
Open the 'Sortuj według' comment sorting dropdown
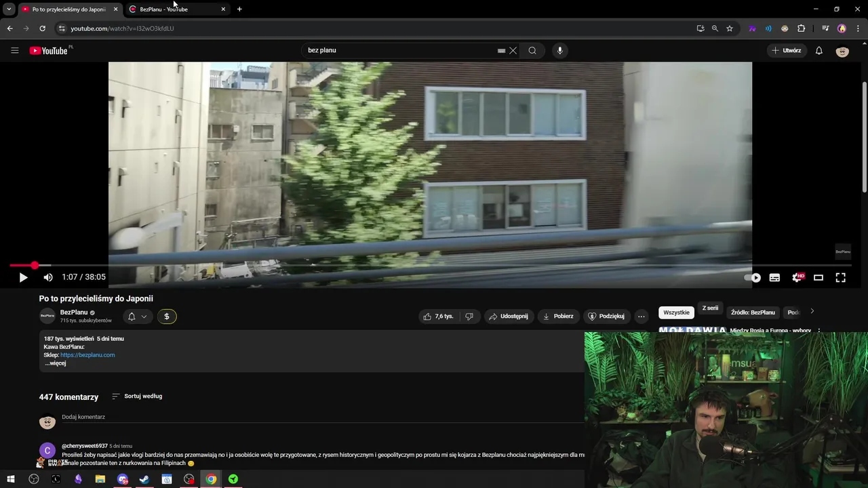click(x=137, y=396)
